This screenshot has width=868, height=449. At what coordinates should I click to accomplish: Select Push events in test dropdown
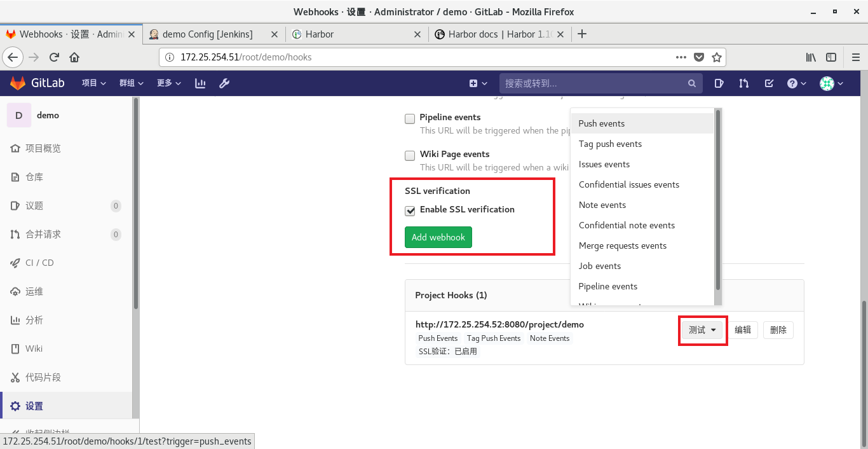tap(642, 123)
